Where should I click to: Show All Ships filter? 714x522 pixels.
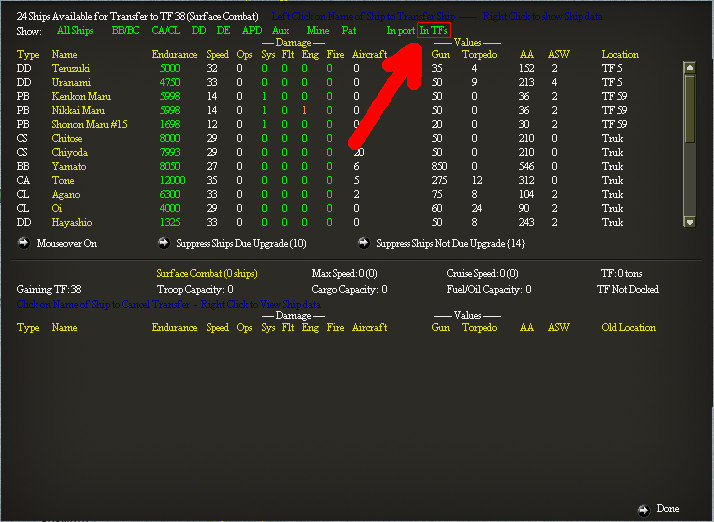coord(75,31)
